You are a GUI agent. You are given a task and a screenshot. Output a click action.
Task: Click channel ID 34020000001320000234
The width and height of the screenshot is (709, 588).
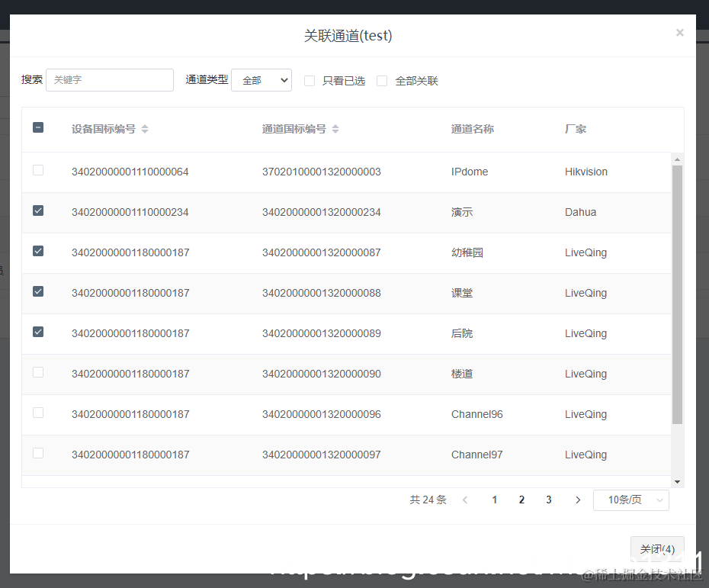(x=322, y=212)
